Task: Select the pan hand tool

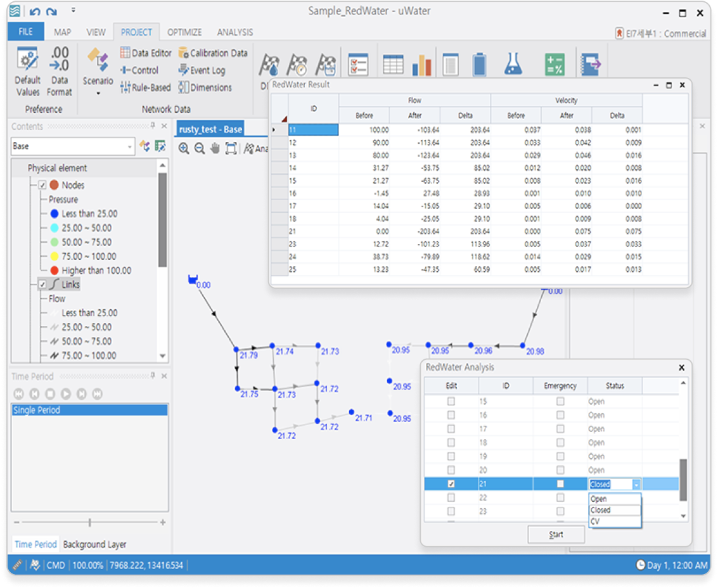Action: click(215, 148)
